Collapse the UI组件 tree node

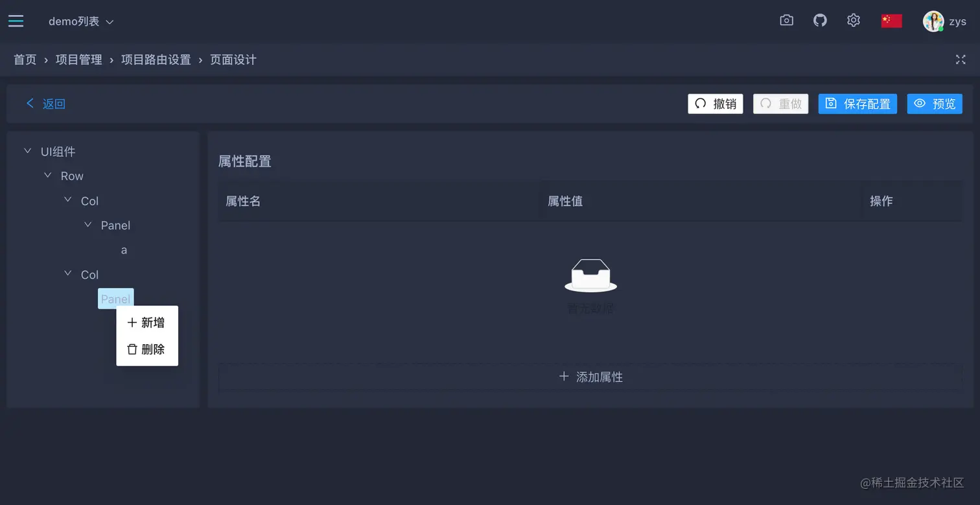click(x=27, y=150)
